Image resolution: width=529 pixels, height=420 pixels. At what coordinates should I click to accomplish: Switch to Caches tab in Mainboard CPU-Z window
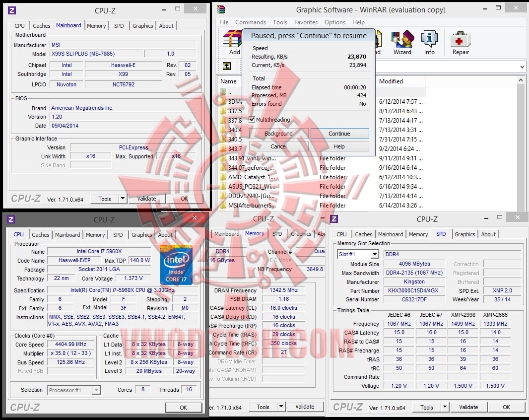tap(42, 26)
